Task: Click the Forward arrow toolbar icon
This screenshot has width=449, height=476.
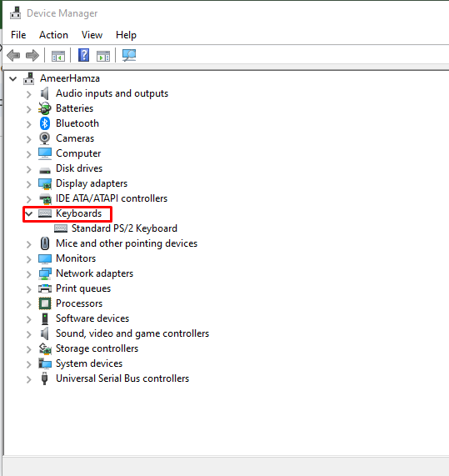Action: [x=32, y=56]
